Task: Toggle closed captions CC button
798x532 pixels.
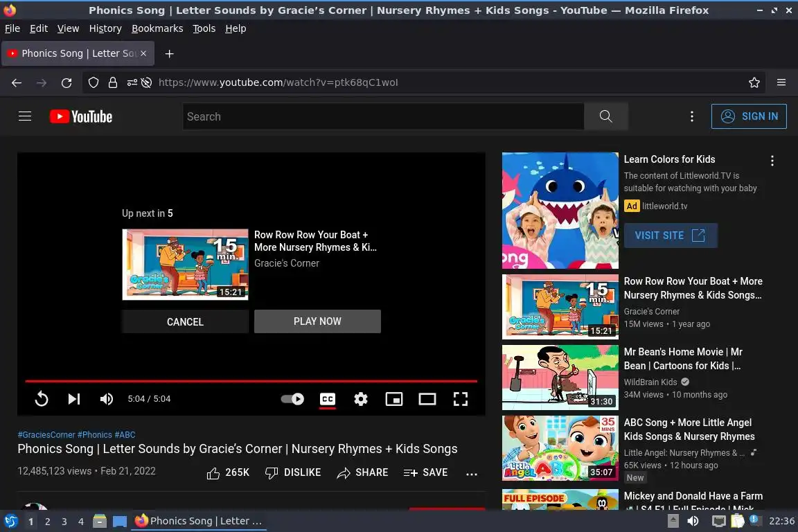Action: pyautogui.click(x=328, y=399)
